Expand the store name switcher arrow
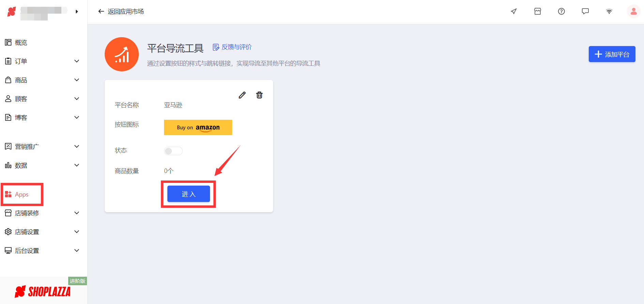The height and width of the screenshot is (304, 644). (77, 12)
